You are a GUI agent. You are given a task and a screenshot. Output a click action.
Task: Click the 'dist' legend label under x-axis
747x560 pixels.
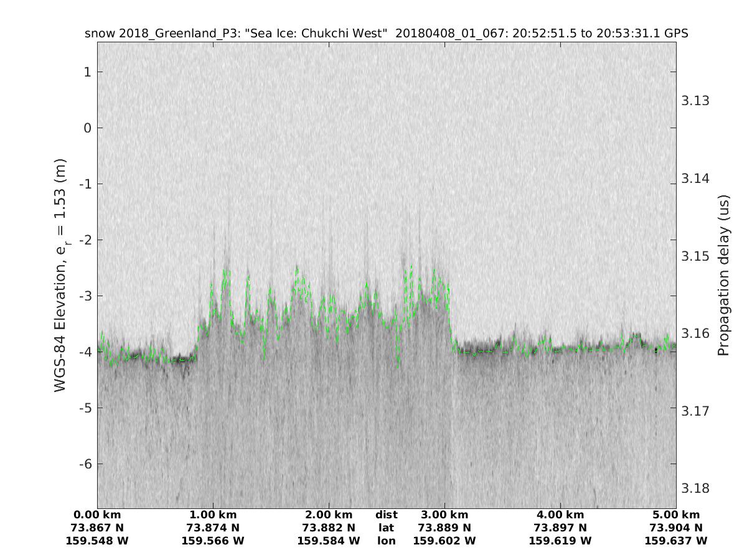pos(387,515)
